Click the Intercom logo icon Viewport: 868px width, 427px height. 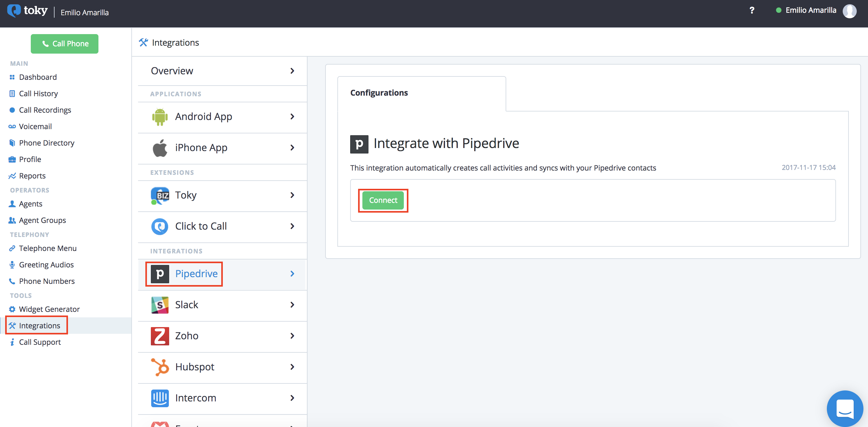click(160, 398)
